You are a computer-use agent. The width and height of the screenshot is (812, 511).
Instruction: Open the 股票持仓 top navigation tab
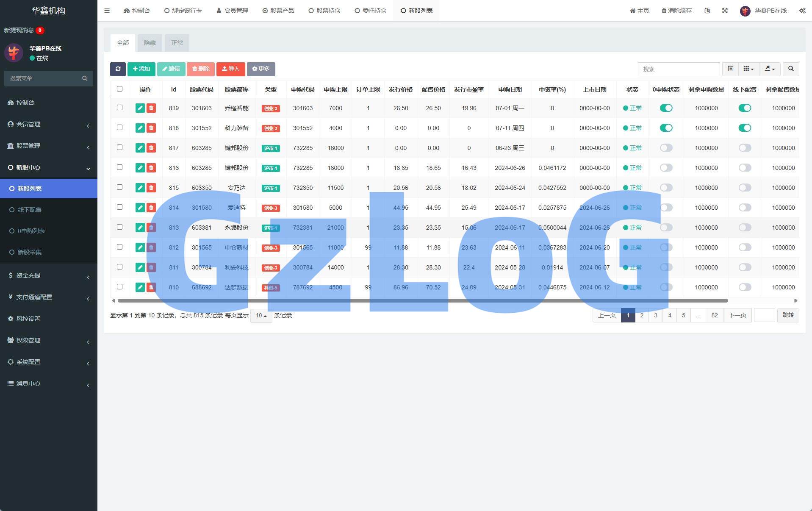[324, 11]
